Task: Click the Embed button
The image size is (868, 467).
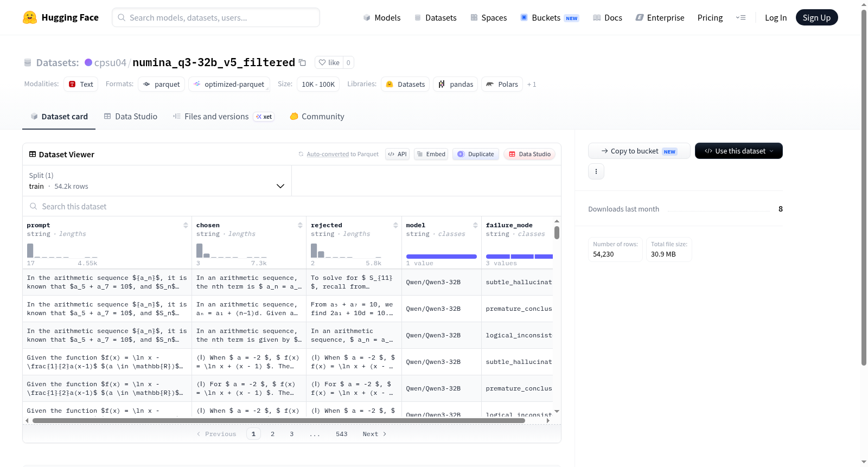Action: (x=431, y=154)
